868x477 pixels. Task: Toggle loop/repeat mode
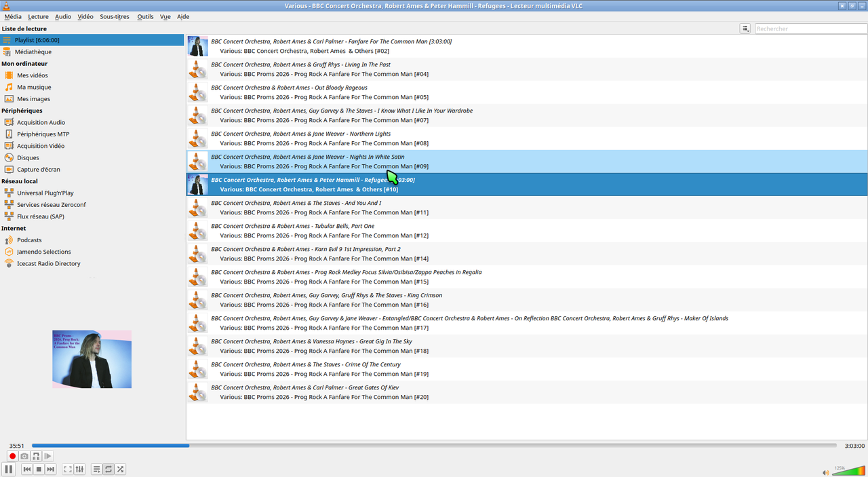point(108,469)
